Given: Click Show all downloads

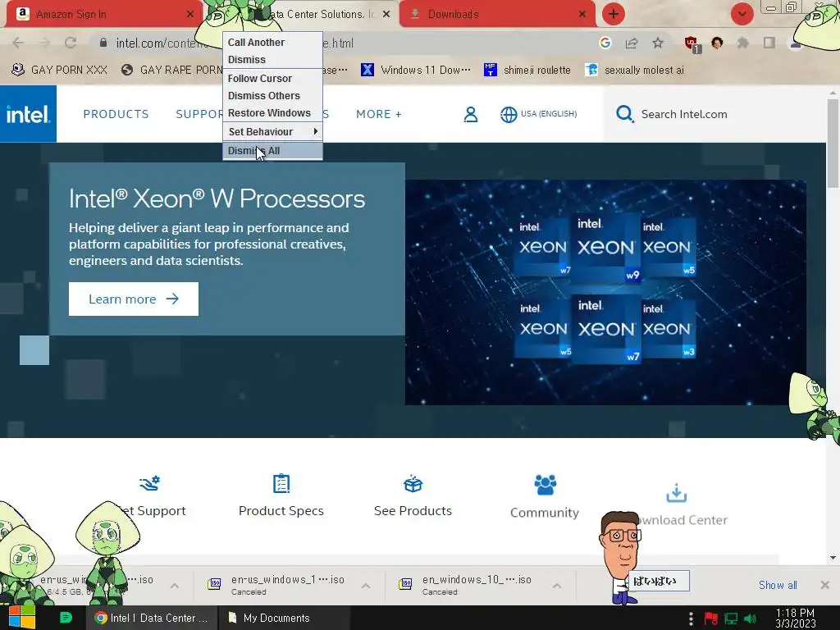Looking at the screenshot, I should (778, 585).
